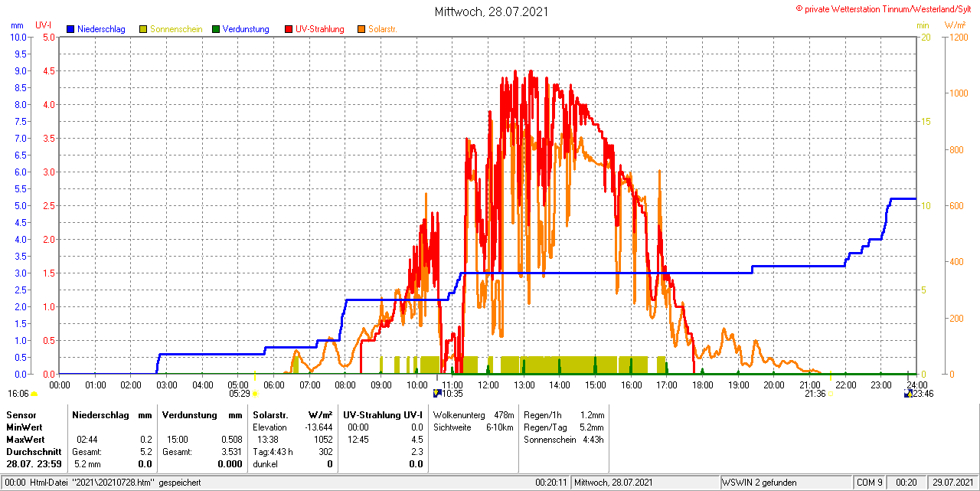The image size is (980, 491).
Task: Click the Regen/Tag value 5.2mm
Action: [x=591, y=427]
